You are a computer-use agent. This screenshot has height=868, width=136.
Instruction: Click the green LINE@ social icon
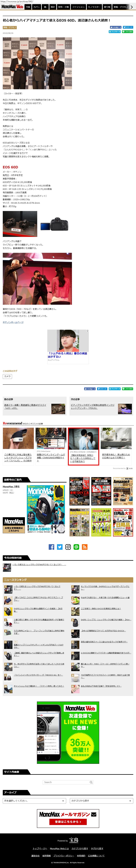76,547
